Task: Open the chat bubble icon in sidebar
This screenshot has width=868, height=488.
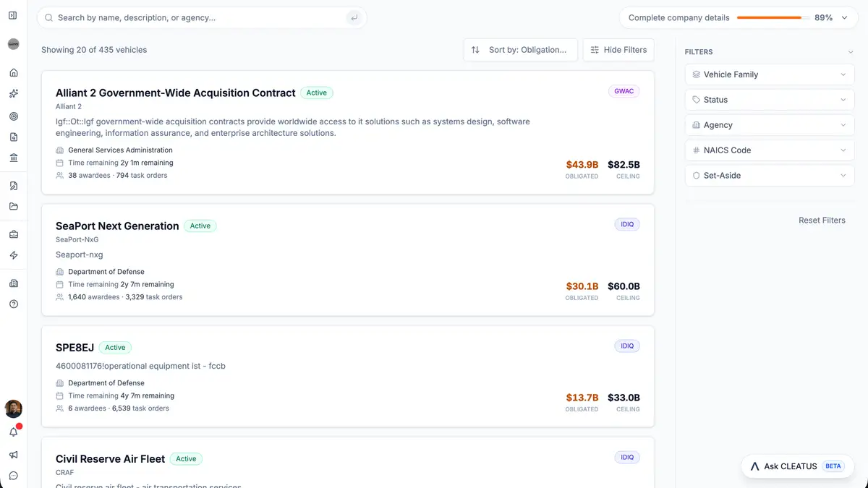Action: [x=13, y=476]
